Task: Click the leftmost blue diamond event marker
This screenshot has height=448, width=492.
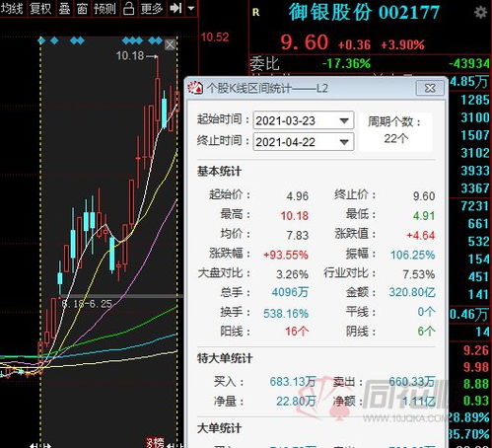Action: (41, 40)
